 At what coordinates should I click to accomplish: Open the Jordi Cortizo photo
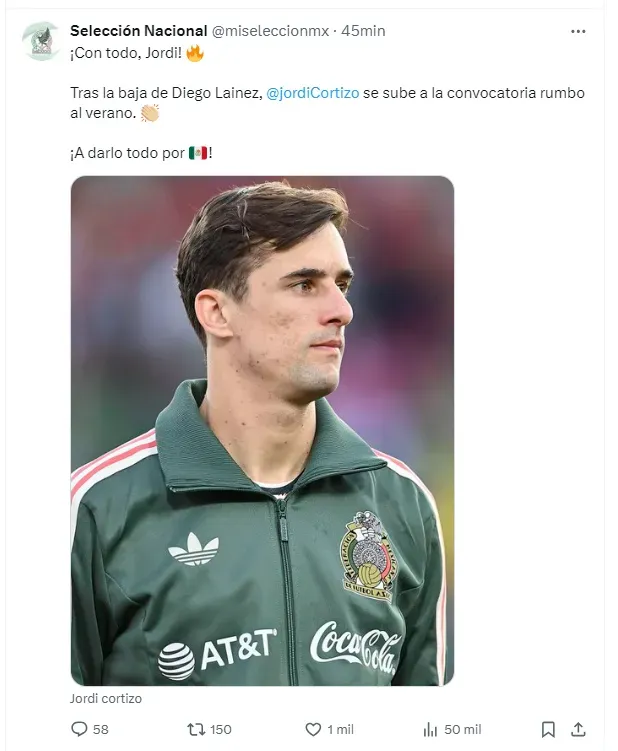click(262, 431)
